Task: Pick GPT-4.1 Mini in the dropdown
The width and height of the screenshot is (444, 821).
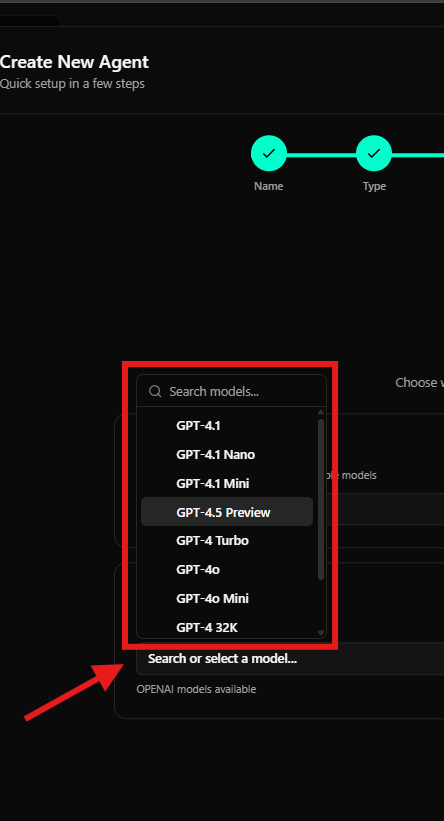Action: (227, 483)
